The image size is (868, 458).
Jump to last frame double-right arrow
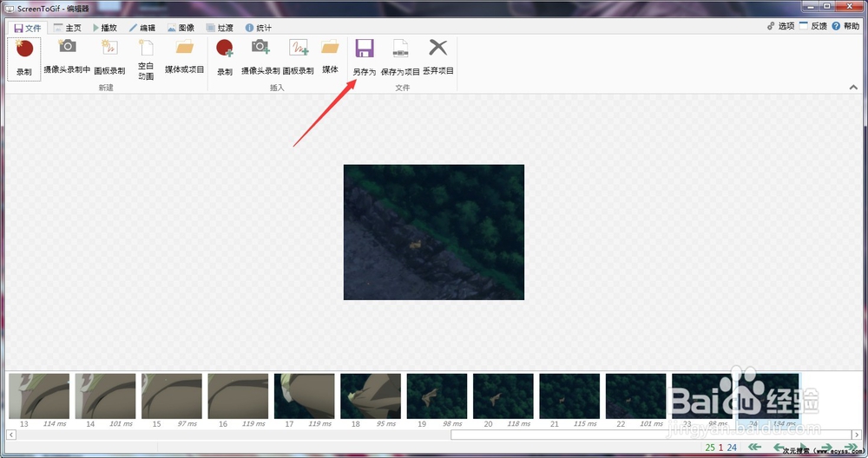851,447
